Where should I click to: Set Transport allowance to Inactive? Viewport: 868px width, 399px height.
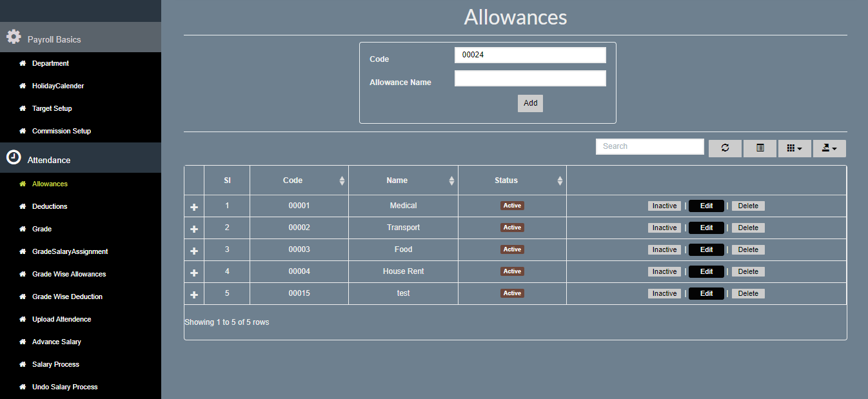coord(664,228)
